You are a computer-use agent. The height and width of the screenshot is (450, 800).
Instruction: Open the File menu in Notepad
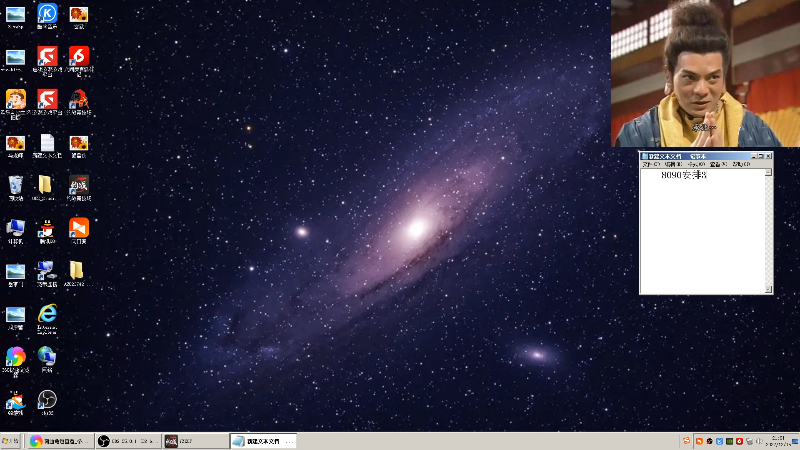tap(651, 164)
